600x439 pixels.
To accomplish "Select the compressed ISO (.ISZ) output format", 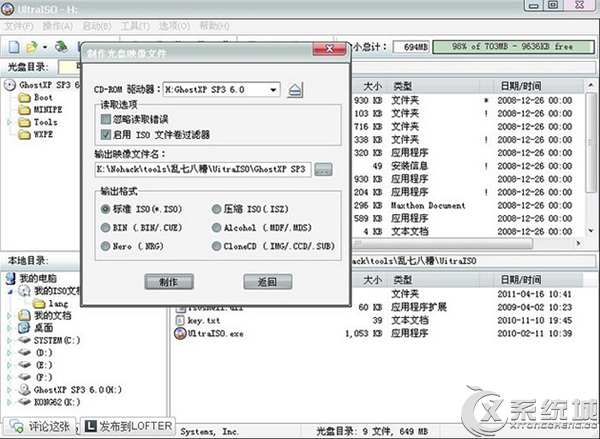I will [217, 209].
